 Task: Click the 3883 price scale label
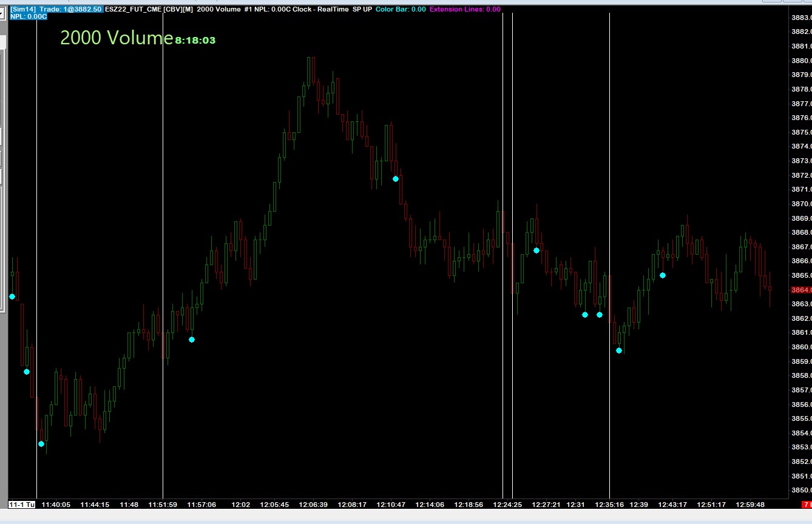pyautogui.click(x=801, y=18)
